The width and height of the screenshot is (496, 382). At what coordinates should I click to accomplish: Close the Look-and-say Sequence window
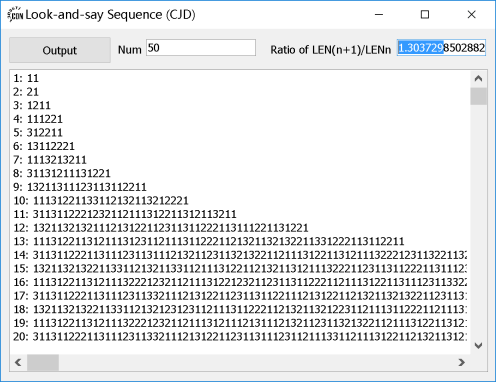pyautogui.click(x=471, y=15)
